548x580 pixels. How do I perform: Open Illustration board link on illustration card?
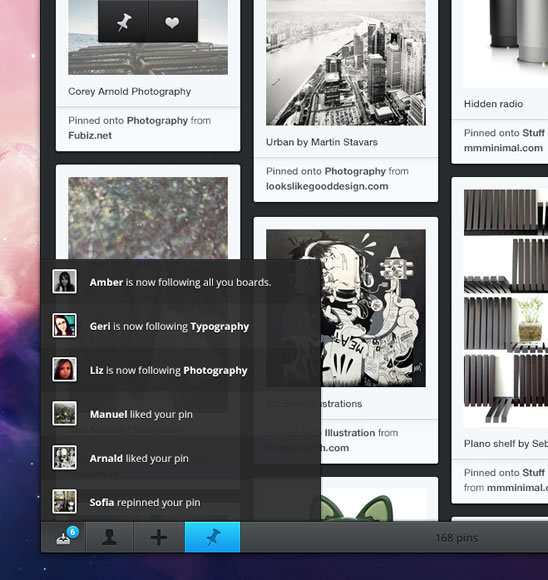(x=350, y=433)
